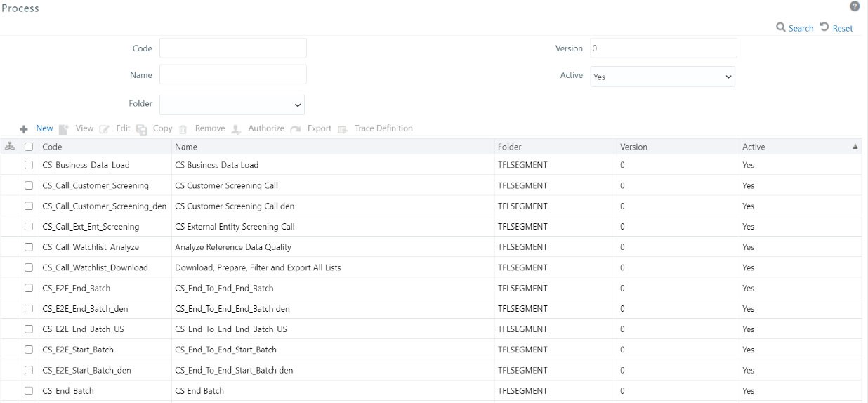Sort by the Code column header

tap(52, 147)
